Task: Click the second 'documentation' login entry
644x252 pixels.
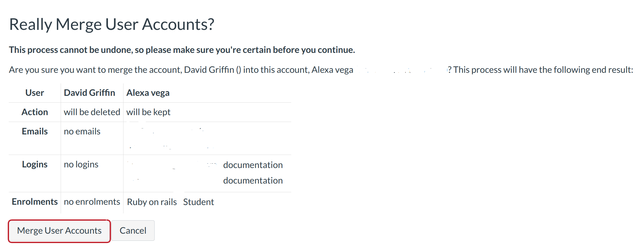Action: [x=253, y=180]
